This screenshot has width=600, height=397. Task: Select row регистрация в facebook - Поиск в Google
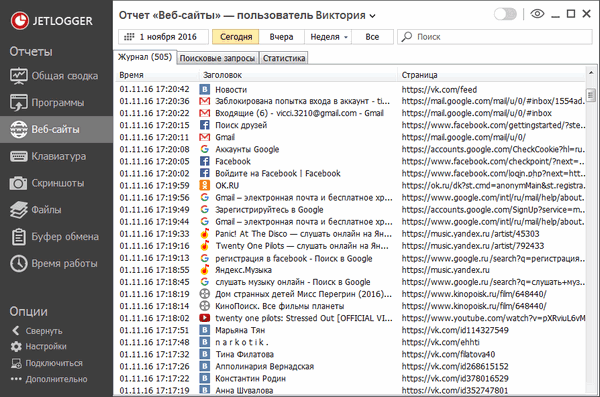pos(351,258)
